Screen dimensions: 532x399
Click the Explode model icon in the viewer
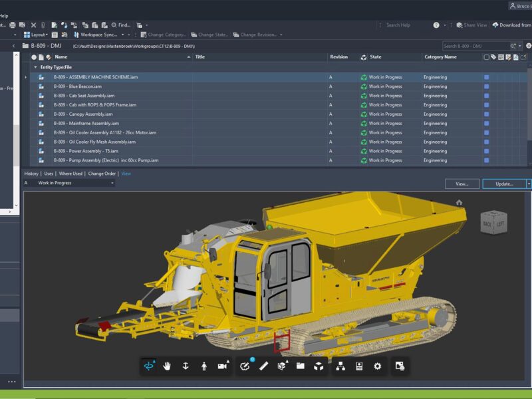(320, 366)
